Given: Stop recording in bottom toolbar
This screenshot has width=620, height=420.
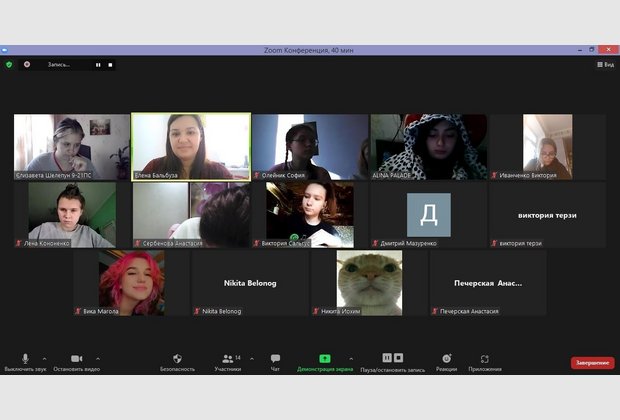Looking at the screenshot, I should click(x=399, y=358).
